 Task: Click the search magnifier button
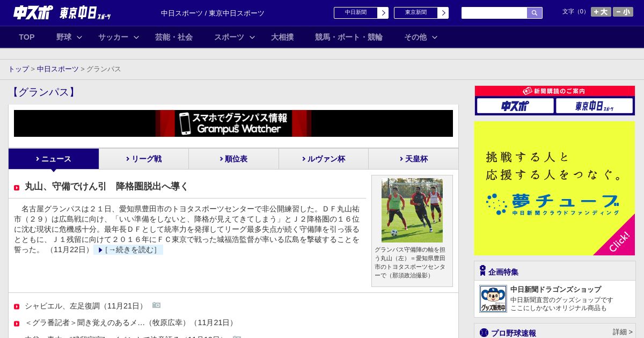[535, 13]
